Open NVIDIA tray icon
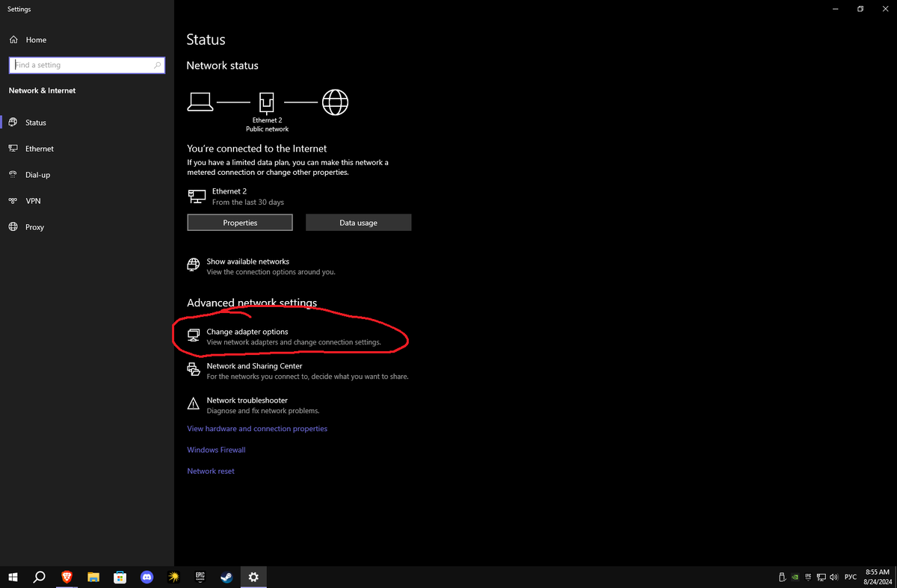The width and height of the screenshot is (897, 588). [x=796, y=577]
